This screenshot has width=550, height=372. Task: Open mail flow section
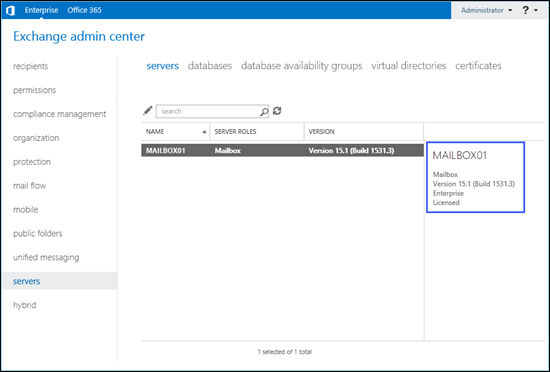tap(29, 185)
